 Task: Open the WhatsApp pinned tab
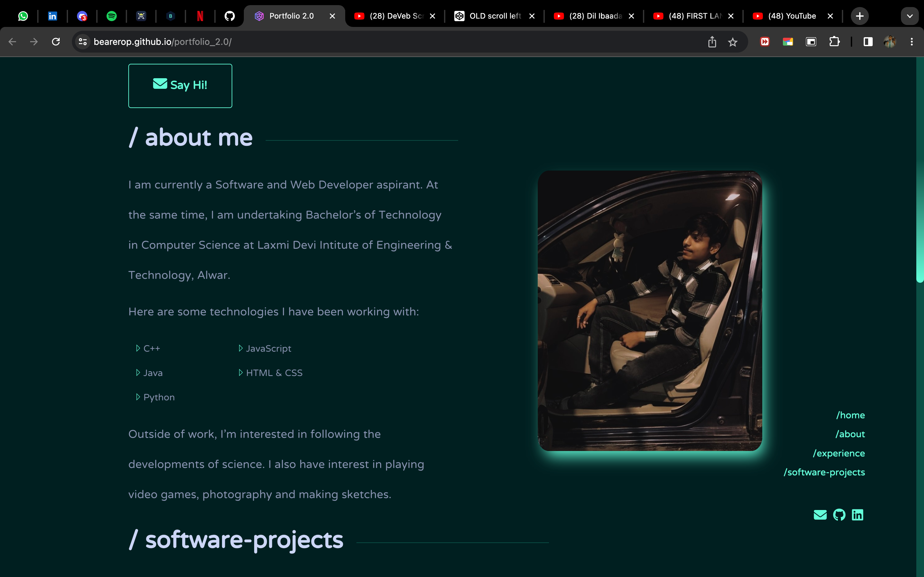coord(23,16)
